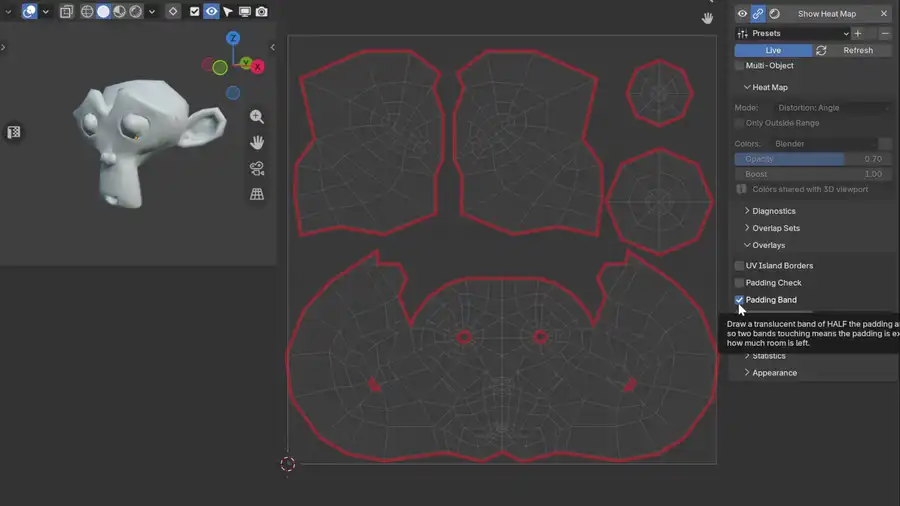The height and width of the screenshot is (506, 900).
Task: Open the leftmost header dropdown chevron
Action: pyautogui.click(x=8, y=11)
